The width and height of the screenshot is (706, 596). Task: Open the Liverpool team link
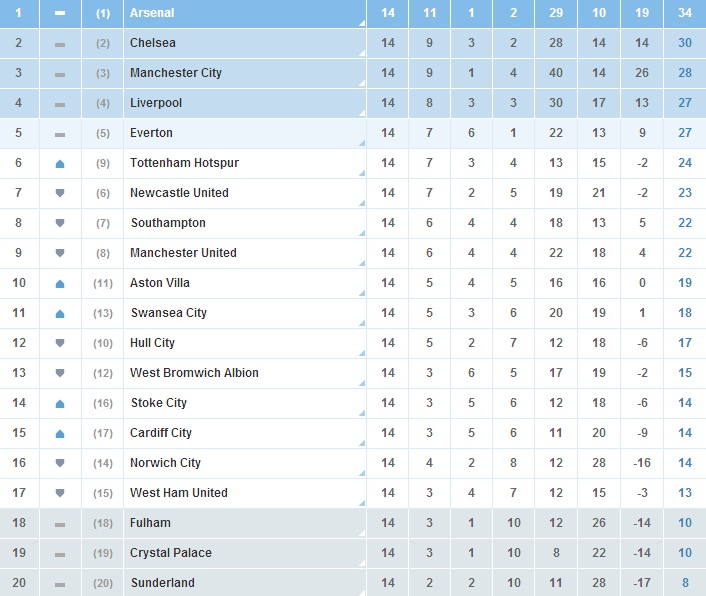(x=156, y=103)
